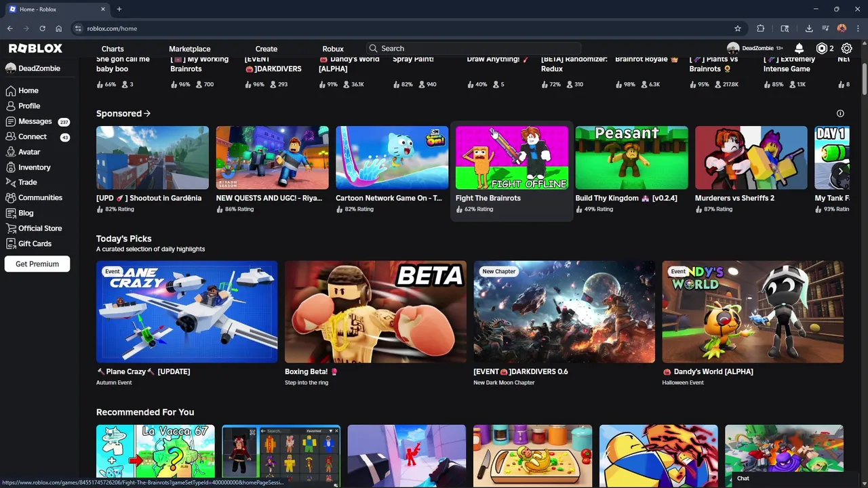868x488 pixels.
Task: Open Build Thy Kingdom game title
Action: pyautogui.click(x=626, y=198)
